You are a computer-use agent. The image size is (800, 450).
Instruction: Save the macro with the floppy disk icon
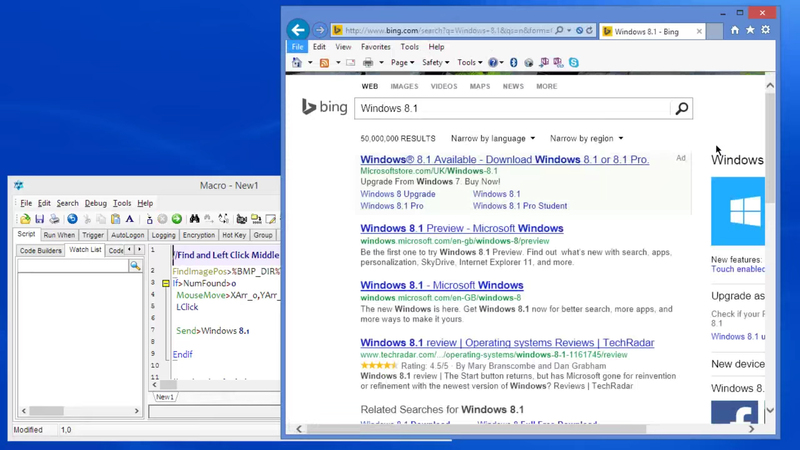tap(39, 219)
